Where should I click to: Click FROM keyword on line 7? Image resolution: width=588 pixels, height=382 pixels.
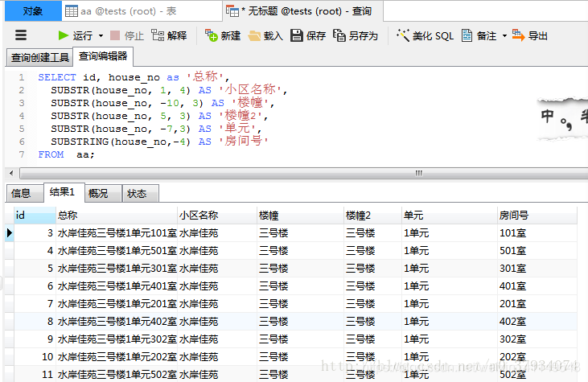pos(51,154)
